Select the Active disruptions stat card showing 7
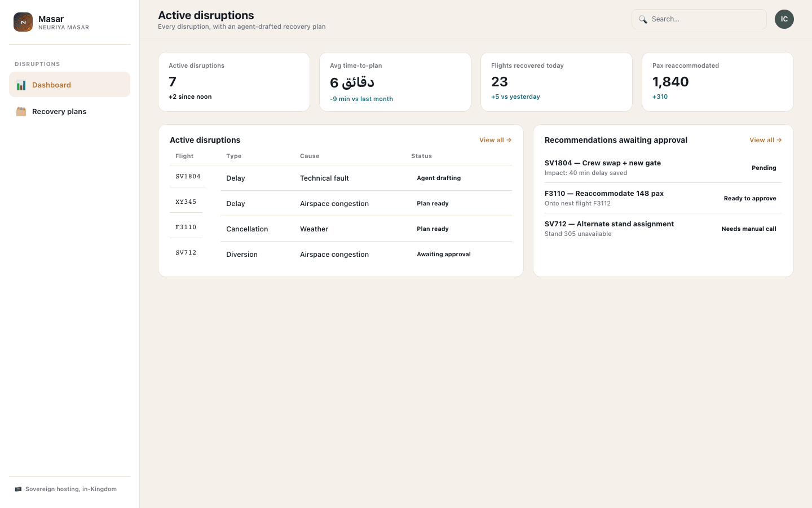 (234, 82)
